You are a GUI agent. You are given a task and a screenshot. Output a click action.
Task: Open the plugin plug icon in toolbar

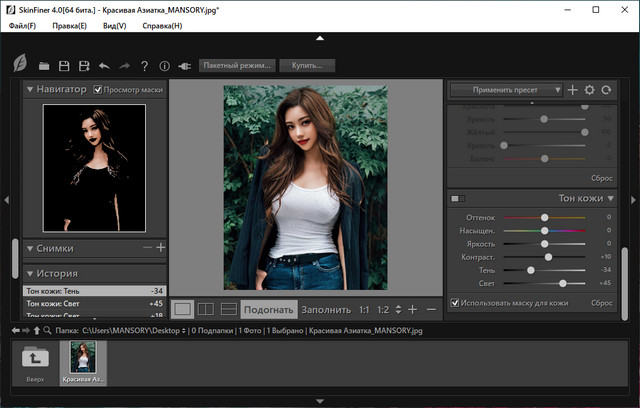tap(184, 66)
